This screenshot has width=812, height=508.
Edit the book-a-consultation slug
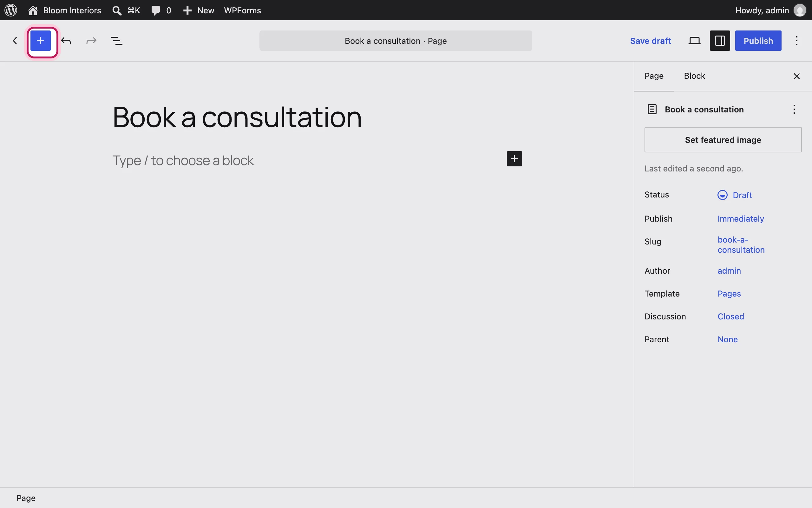(741, 244)
